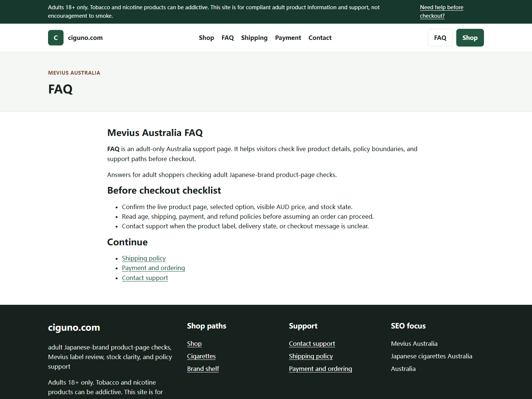The width and height of the screenshot is (532, 399).
Task: Follow the 'Need help before checkout?' link
Action: click(x=441, y=11)
